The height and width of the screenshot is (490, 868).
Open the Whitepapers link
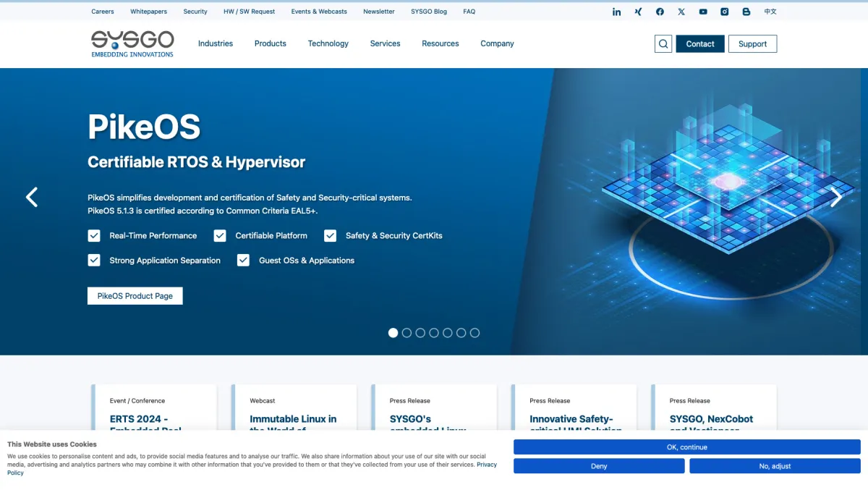coord(148,12)
